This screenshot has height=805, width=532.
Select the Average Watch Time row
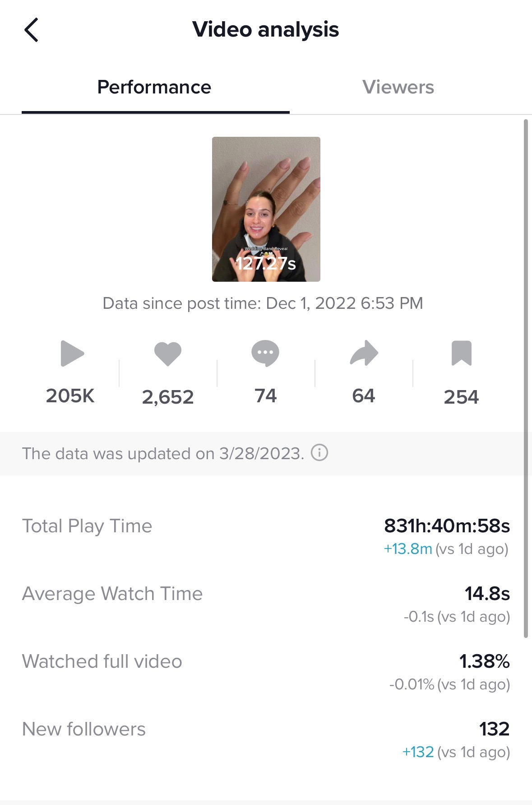[266, 604]
